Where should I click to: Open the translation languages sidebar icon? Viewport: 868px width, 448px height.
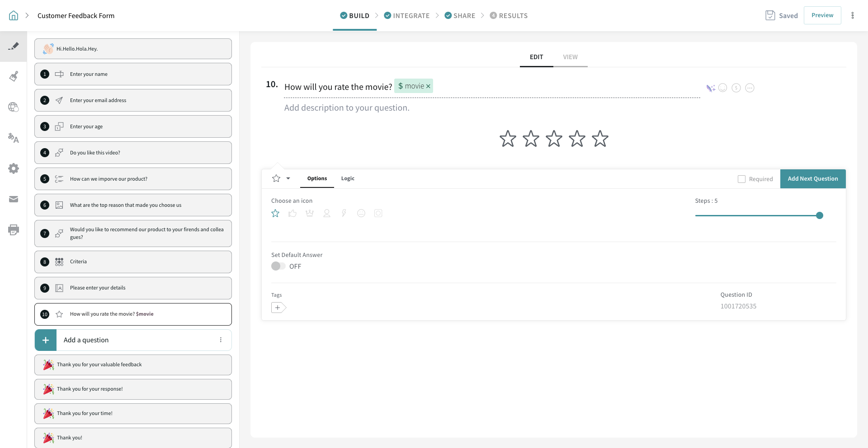[x=14, y=138]
